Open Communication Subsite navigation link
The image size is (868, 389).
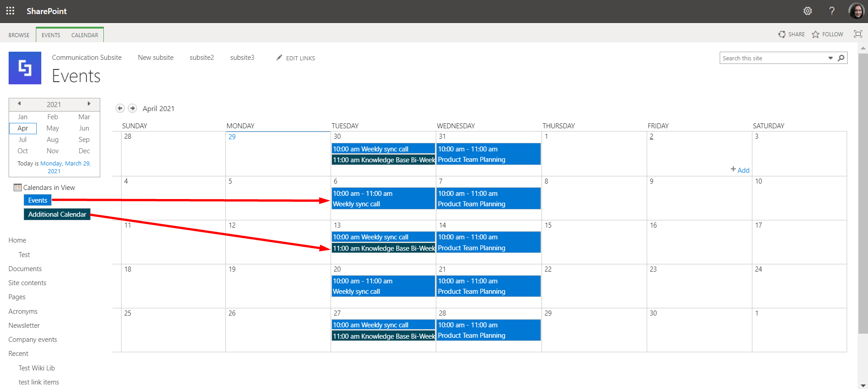(x=87, y=58)
